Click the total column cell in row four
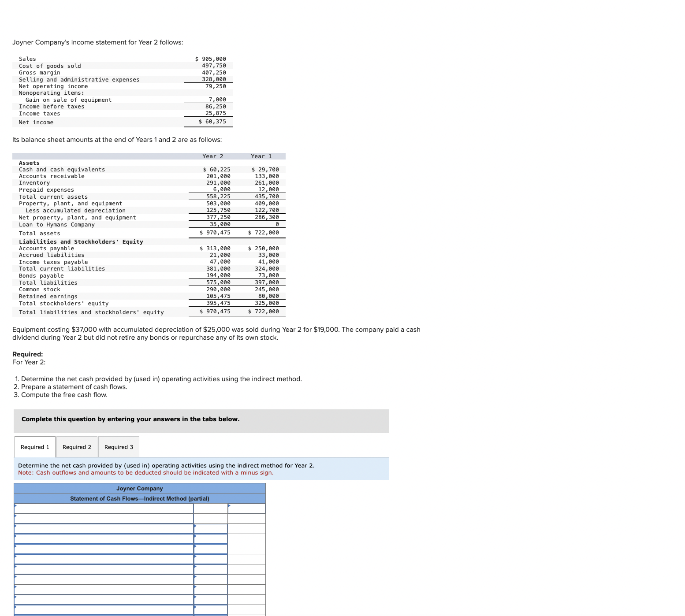This screenshot has height=616, width=685. tap(246, 538)
